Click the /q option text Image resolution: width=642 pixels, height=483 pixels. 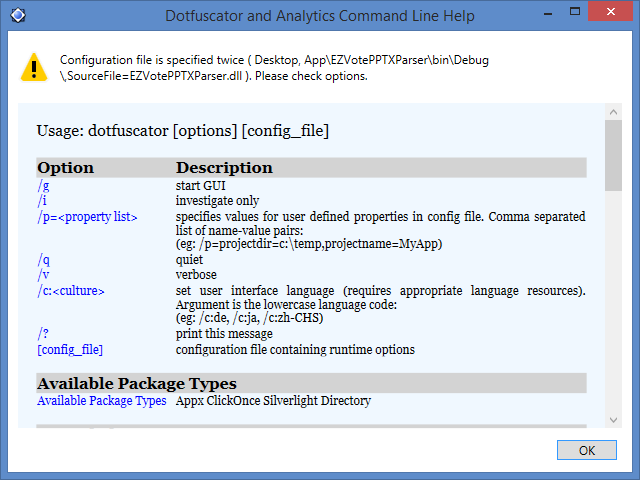(44, 260)
